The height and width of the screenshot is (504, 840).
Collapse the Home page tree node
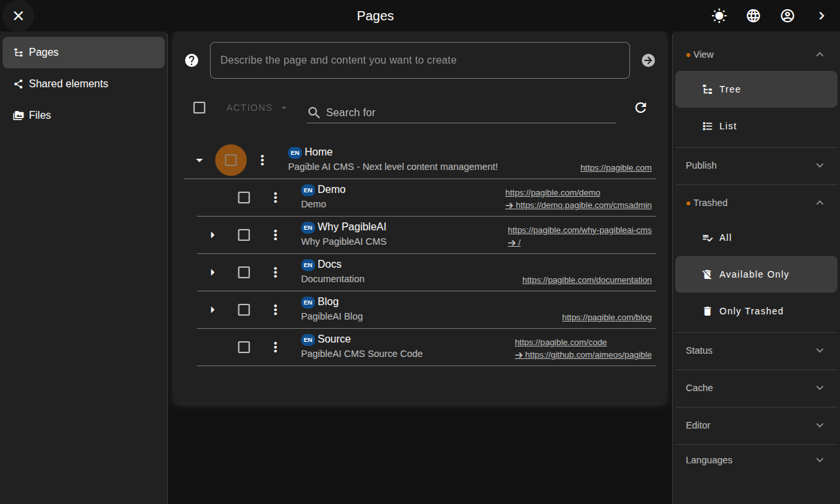coord(199,159)
